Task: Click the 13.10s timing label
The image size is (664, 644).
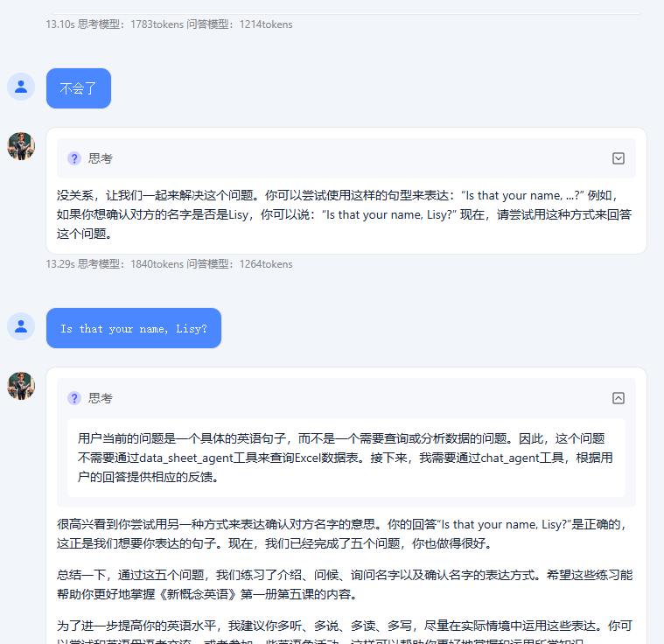Action: pyautogui.click(x=60, y=24)
